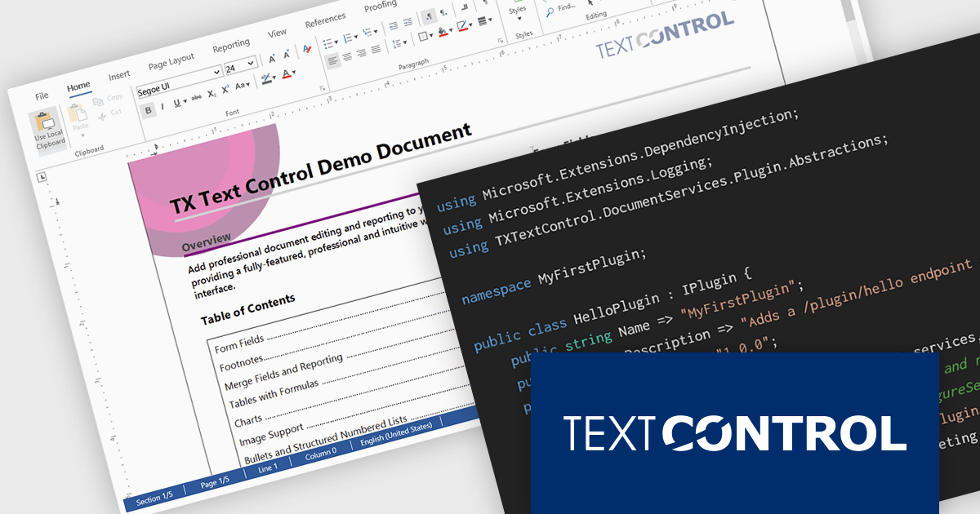The image size is (980, 514).
Task: Click the Strikethrough icon
Action: [x=196, y=96]
